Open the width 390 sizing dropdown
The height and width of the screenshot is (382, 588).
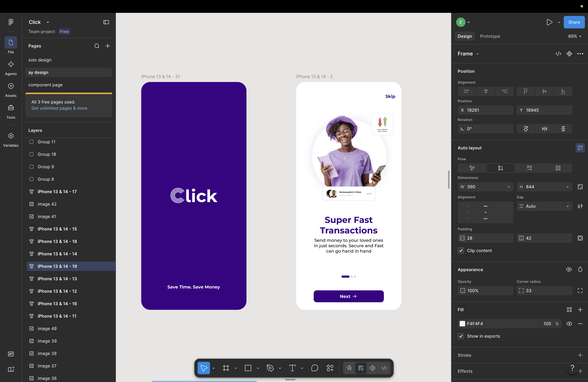[508, 187]
